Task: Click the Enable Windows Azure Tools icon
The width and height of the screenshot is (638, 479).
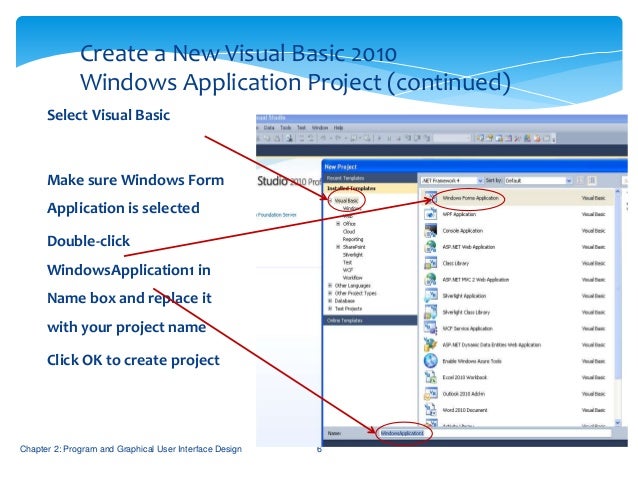Action: [430, 361]
